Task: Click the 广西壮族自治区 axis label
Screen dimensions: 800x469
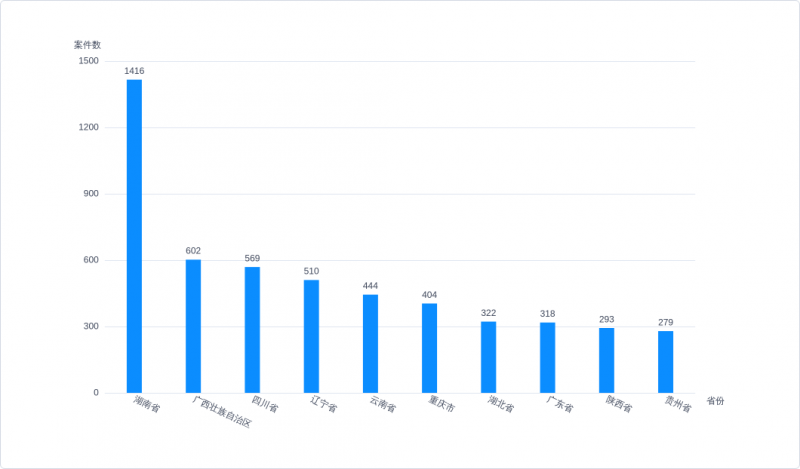Action: (222, 411)
